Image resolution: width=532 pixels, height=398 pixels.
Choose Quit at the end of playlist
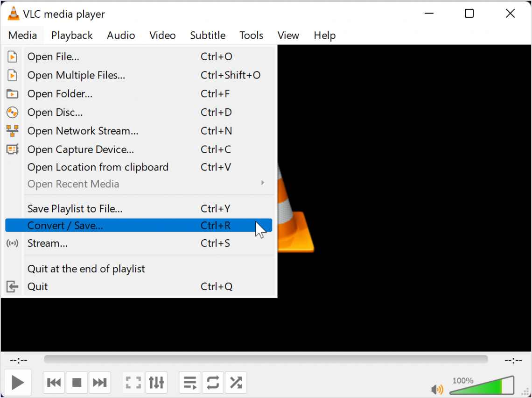point(86,269)
